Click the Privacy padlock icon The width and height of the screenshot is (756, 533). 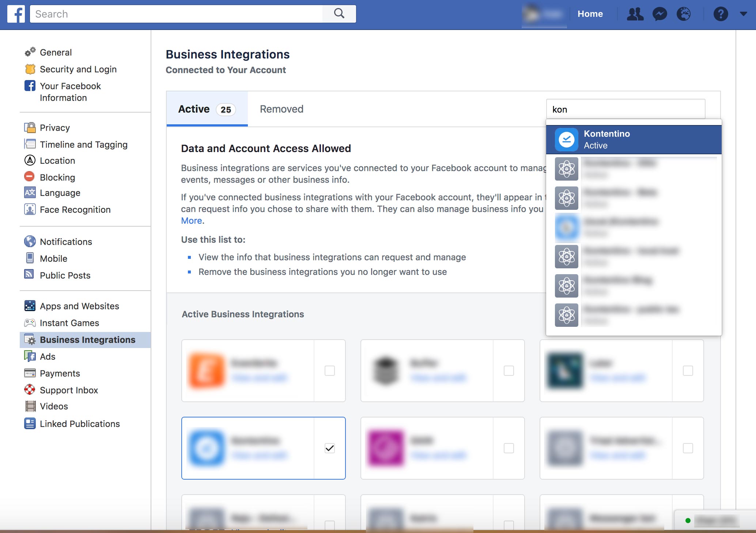(x=30, y=127)
